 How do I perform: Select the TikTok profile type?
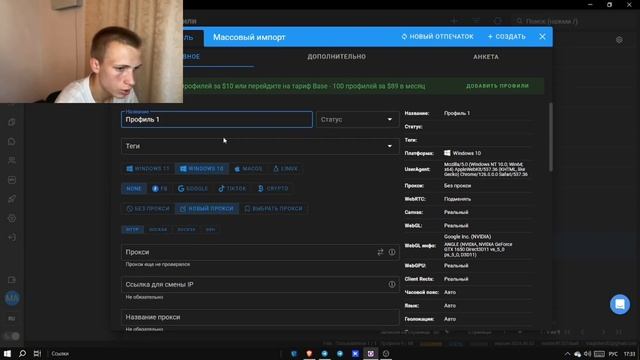click(x=232, y=189)
